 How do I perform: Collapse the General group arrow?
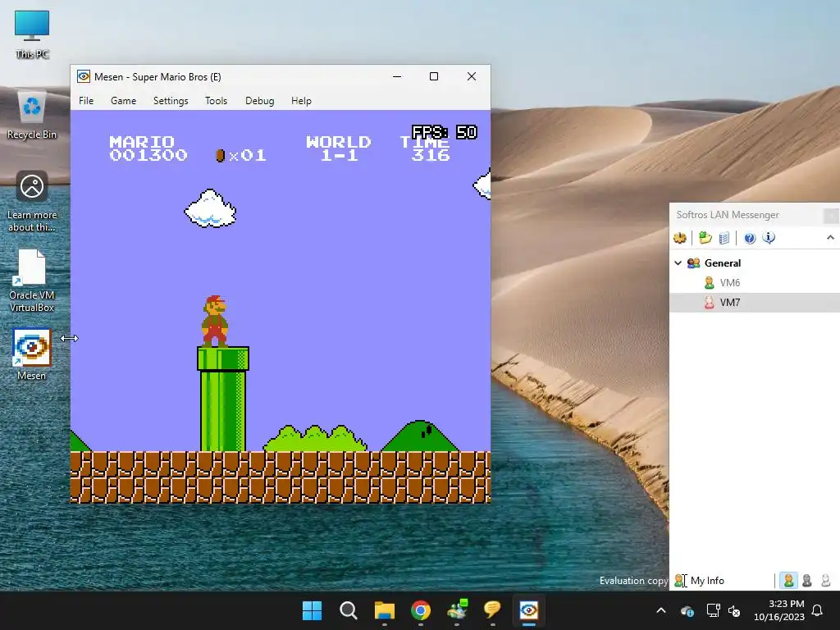click(678, 263)
